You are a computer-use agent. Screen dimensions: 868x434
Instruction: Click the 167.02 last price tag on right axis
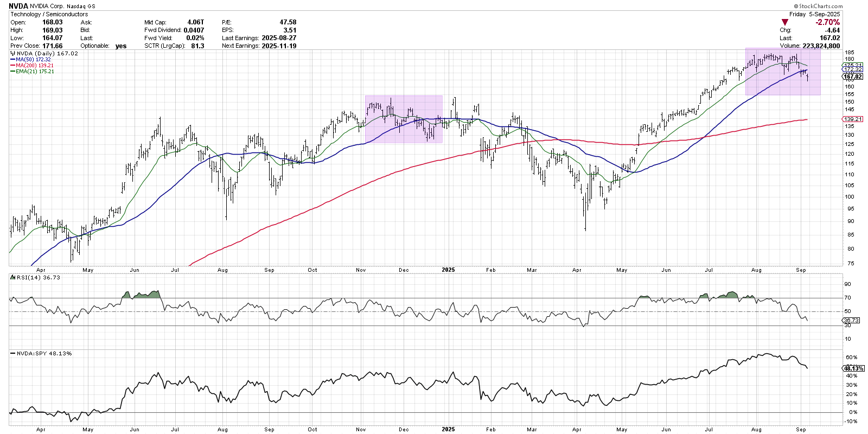point(853,77)
